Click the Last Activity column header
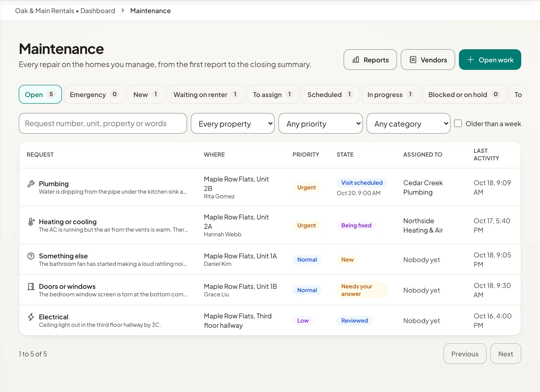Image resolution: width=540 pixels, height=392 pixels. (486, 155)
